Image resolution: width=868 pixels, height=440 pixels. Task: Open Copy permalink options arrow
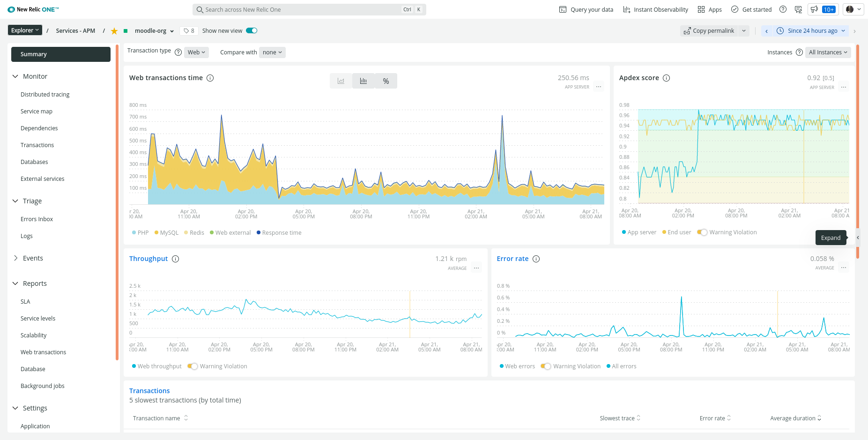pos(744,31)
